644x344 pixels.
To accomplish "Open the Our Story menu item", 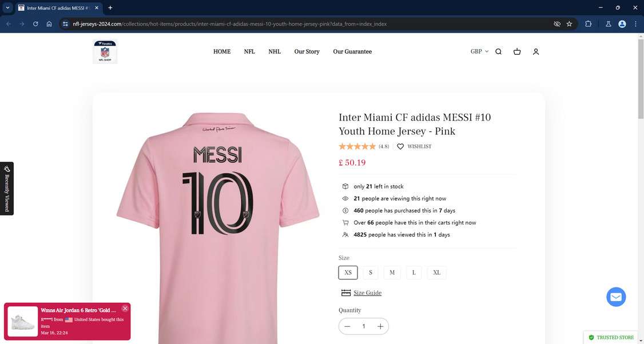I will point(307,51).
